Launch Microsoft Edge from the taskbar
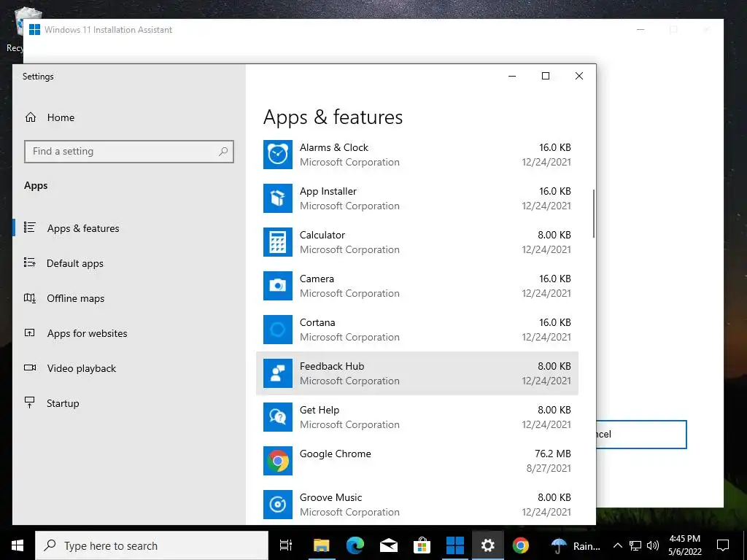 tap(355, 545)
